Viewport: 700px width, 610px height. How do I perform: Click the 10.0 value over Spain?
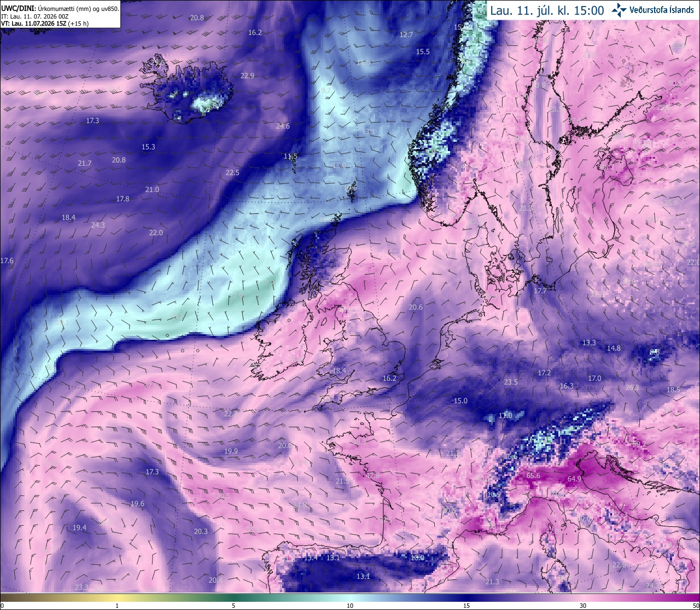[417, 558]
